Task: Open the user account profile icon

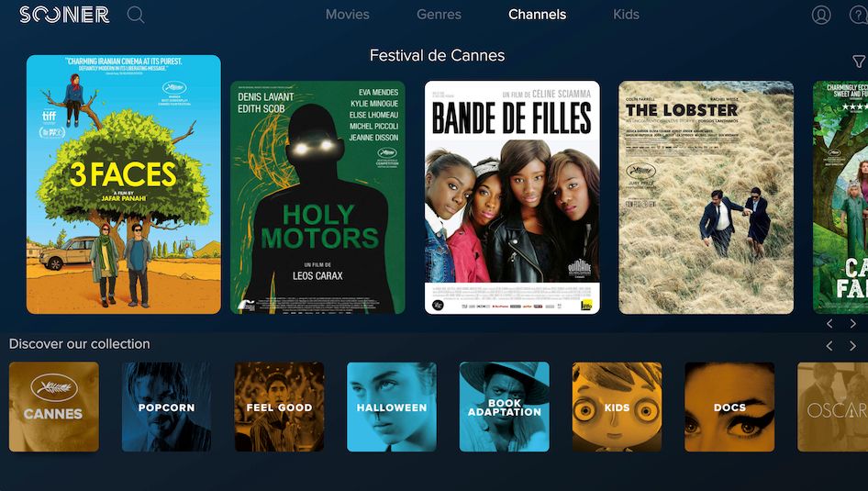Action: (x=821, y=15)
